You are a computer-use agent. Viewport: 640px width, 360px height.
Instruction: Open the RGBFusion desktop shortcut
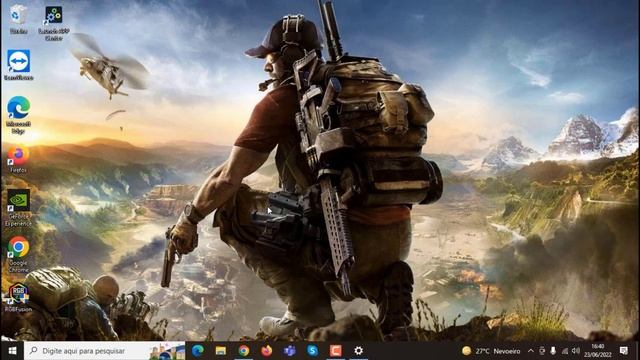click(18, 297)
